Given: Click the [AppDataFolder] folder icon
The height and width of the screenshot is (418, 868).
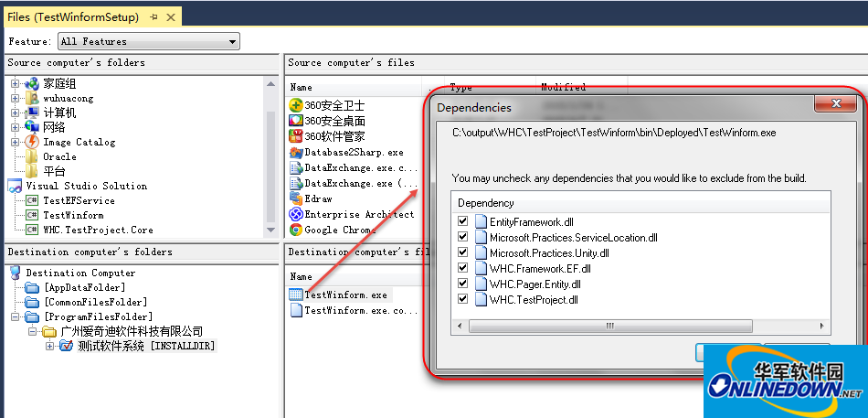Looking at the screenshot, I should 33,287.
